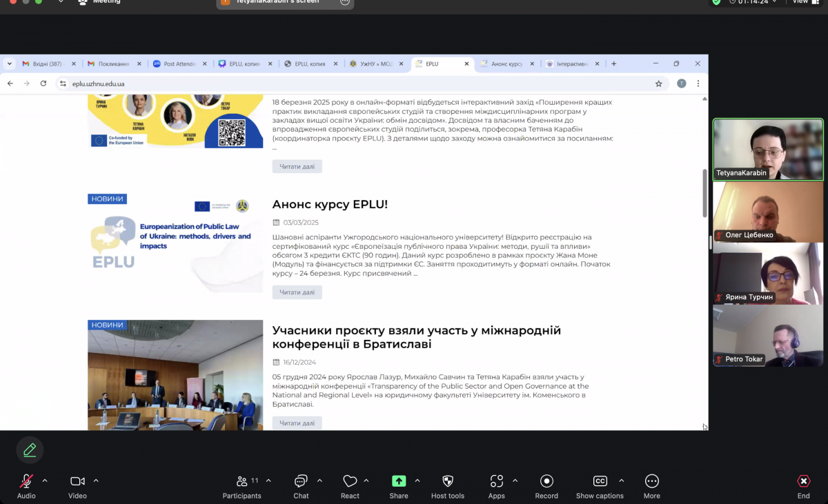Click the React heart icon
Screen dimensions: 828x504
(350, 481)
